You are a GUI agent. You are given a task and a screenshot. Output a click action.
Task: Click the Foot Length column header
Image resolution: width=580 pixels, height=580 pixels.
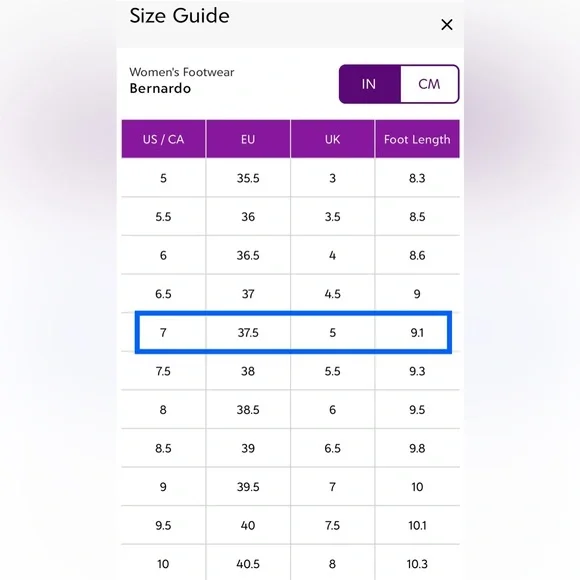coord(417,139)
